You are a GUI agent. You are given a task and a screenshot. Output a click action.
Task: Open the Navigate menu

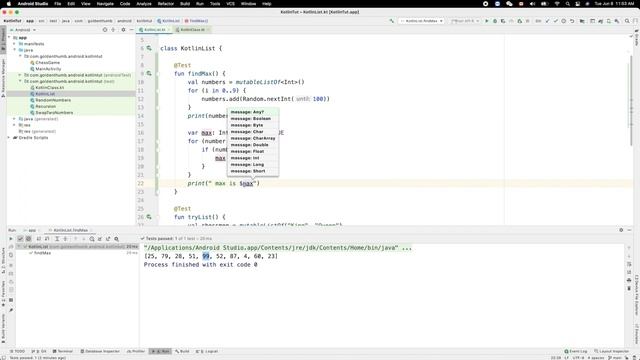pyautogui.click(x=105, y=4)
